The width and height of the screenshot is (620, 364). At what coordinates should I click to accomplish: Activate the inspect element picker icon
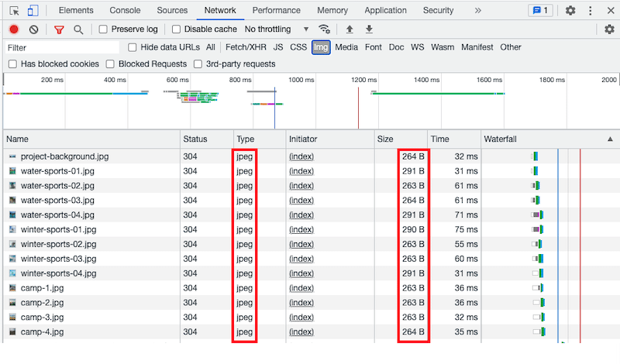click(14, 11)
